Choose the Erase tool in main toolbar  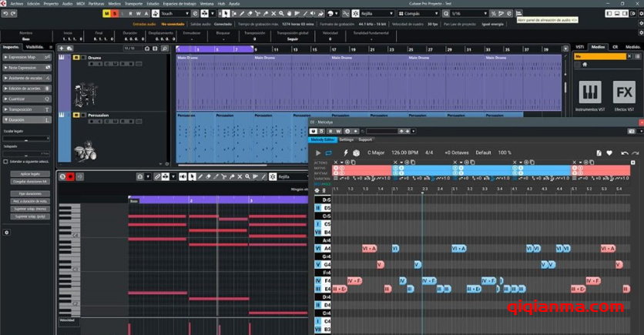pyautogui.click(x=250, y=14)
